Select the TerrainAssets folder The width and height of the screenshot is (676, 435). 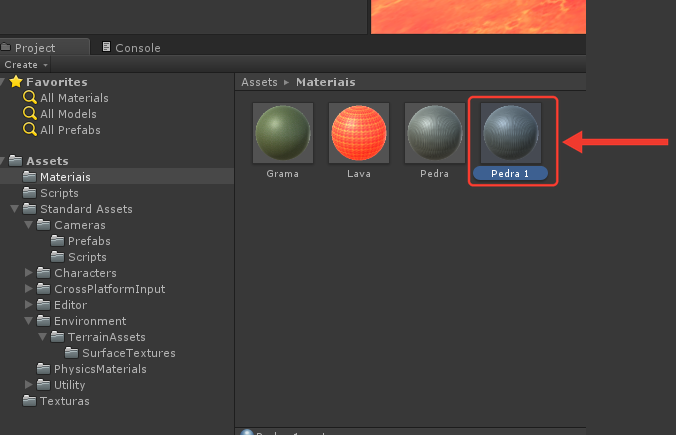pos(106,337)
